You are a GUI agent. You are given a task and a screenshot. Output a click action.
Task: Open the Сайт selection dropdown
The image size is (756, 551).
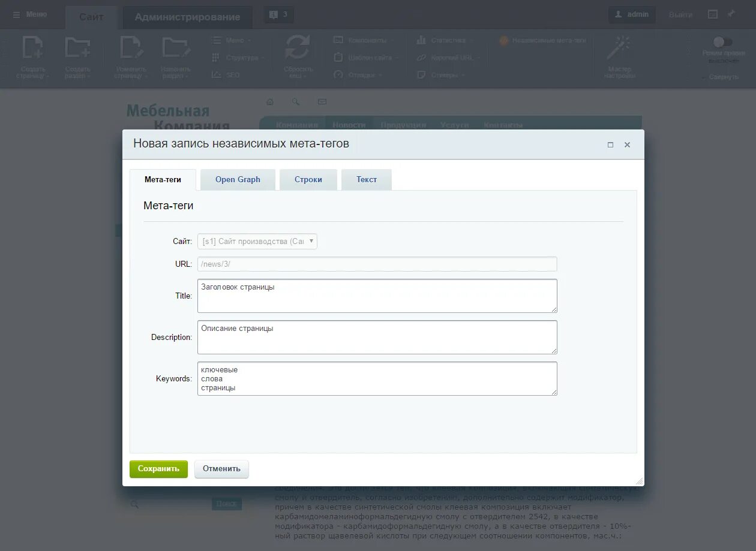pyautogui.click(x=257, y=241)
